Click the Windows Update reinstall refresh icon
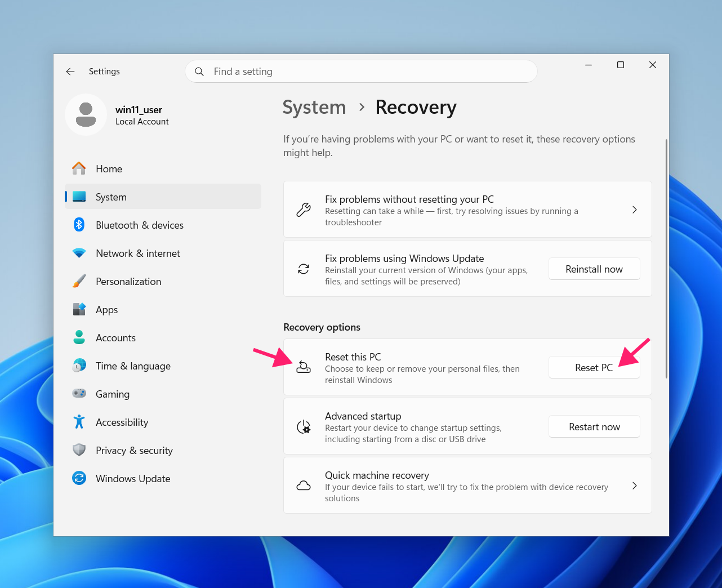Viewport: 722px width, 588px height. (304, 269)
